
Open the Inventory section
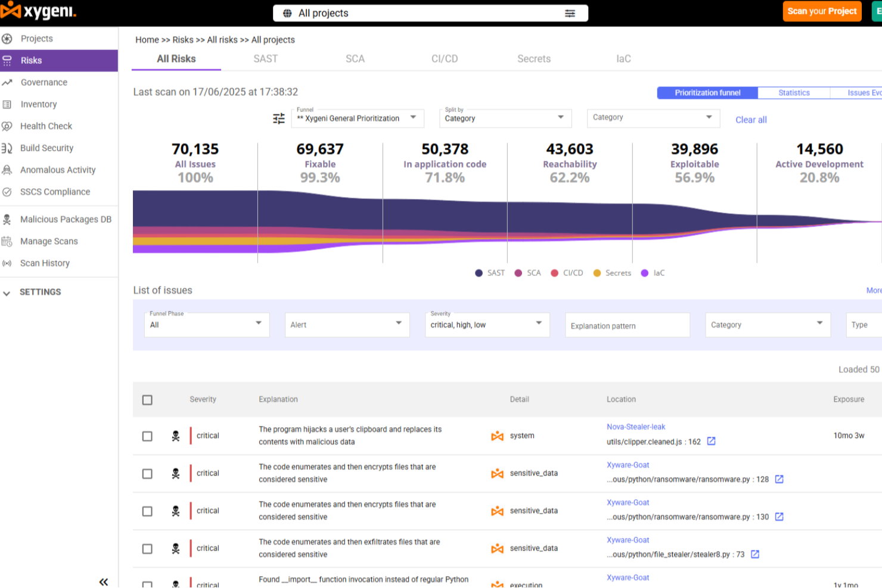pyautogui.click(x=38, y=104)
